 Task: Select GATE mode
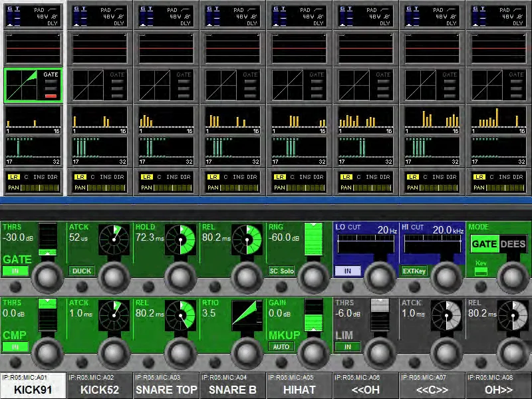tap(485, 244)
